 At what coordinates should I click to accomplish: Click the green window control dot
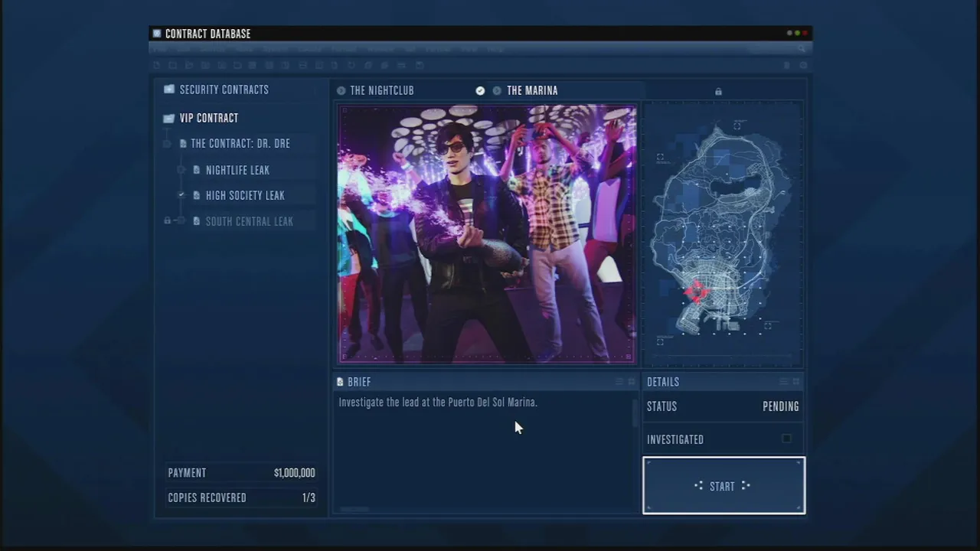tap(797, 34)
